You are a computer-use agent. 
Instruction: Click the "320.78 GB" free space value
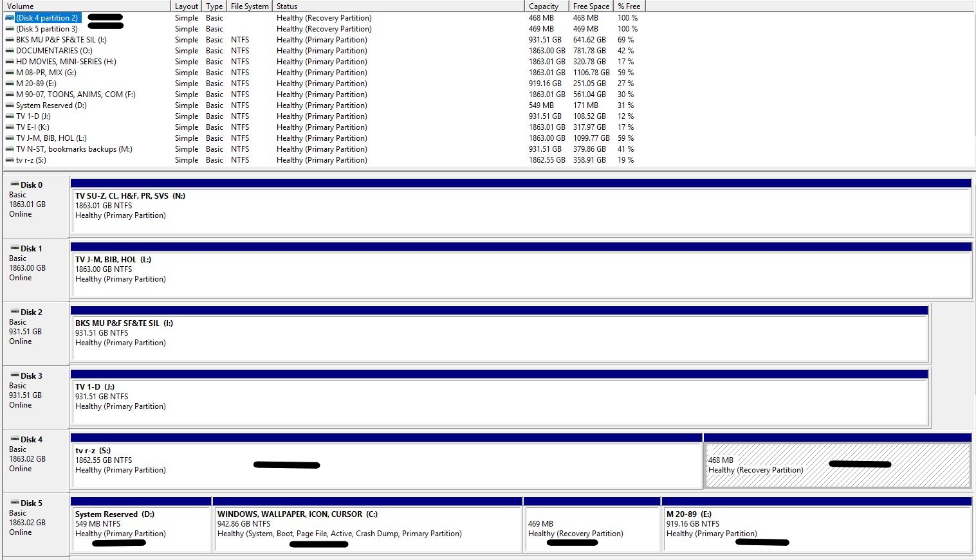pos(589,62)
